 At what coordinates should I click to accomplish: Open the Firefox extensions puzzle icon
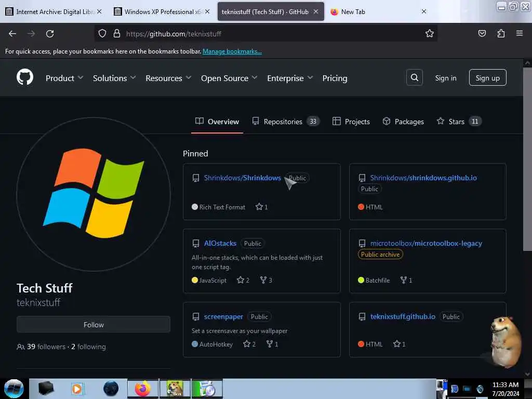coord(501,33)
